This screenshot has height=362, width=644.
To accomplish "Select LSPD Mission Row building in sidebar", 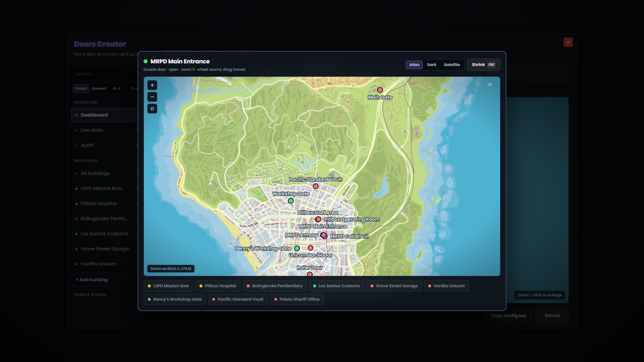I will (105, 188).
